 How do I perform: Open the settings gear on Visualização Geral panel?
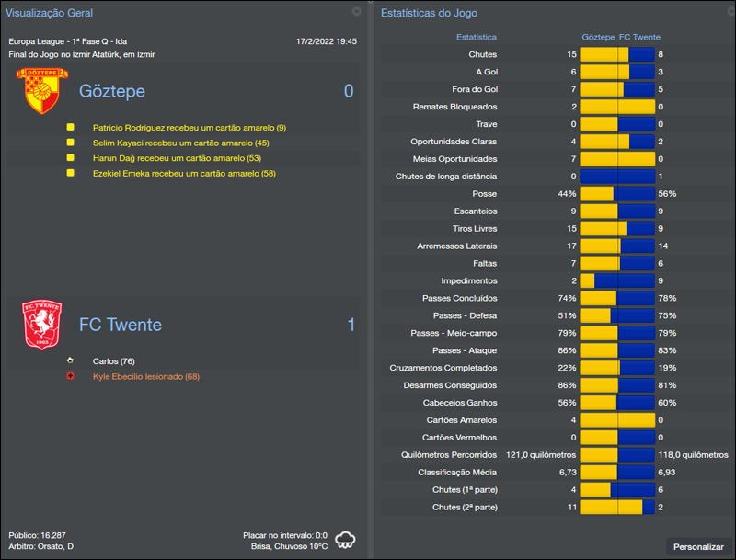[357, 12]
